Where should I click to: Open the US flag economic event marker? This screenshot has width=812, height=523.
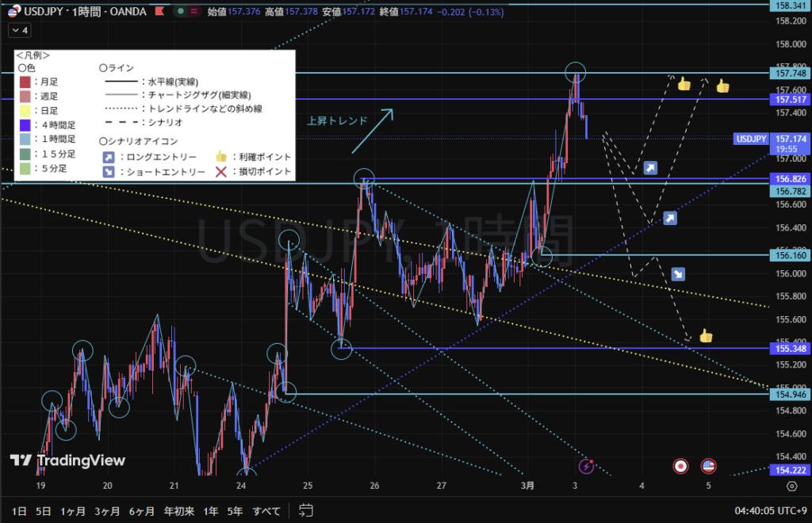tap(708, 466)
